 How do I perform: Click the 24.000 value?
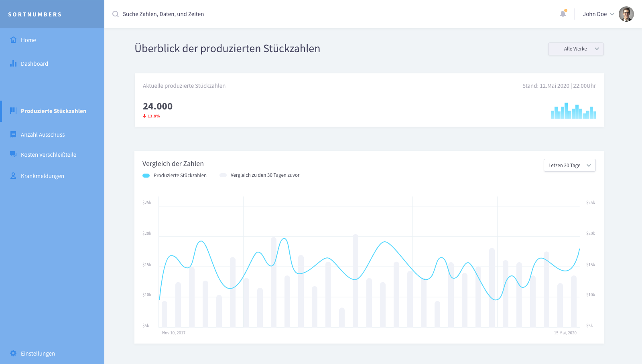[x=158, y=106]
